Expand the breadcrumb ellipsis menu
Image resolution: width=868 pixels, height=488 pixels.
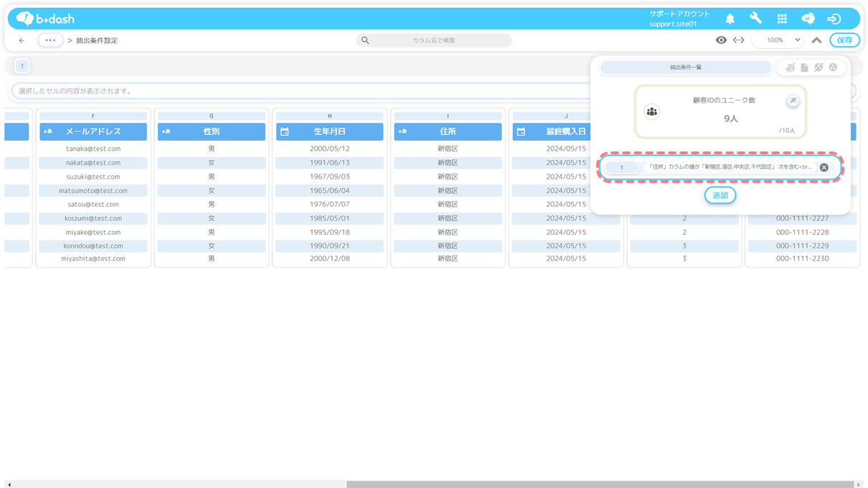pos(50,40)
